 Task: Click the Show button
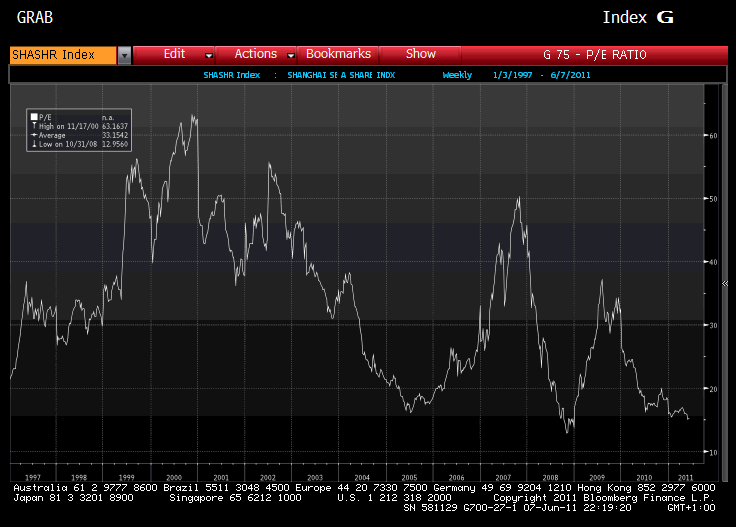click(420, 54)
